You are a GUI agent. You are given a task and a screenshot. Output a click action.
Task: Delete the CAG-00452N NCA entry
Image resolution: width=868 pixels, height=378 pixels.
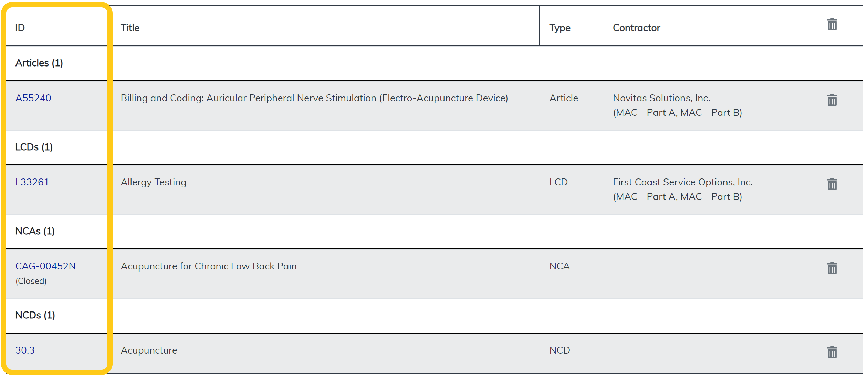tap(832, 268)
